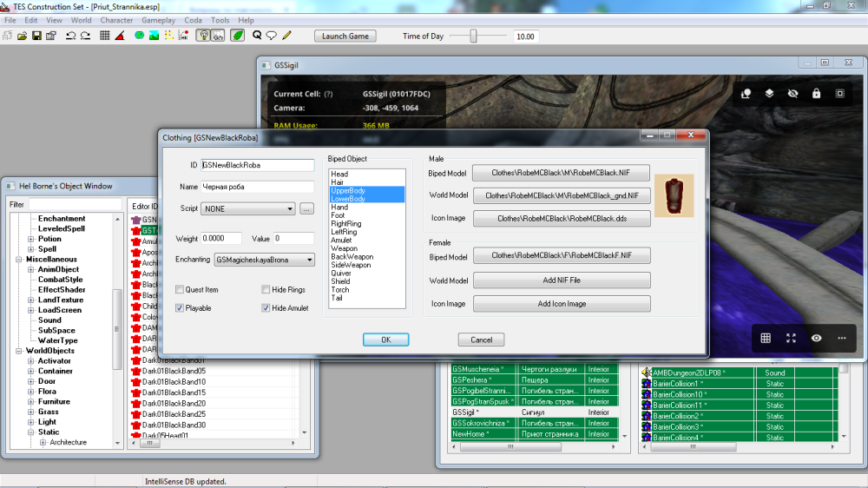868x488 pixels.
Task: Click the robe icon preview thumbnail
Action: (674, 195)
